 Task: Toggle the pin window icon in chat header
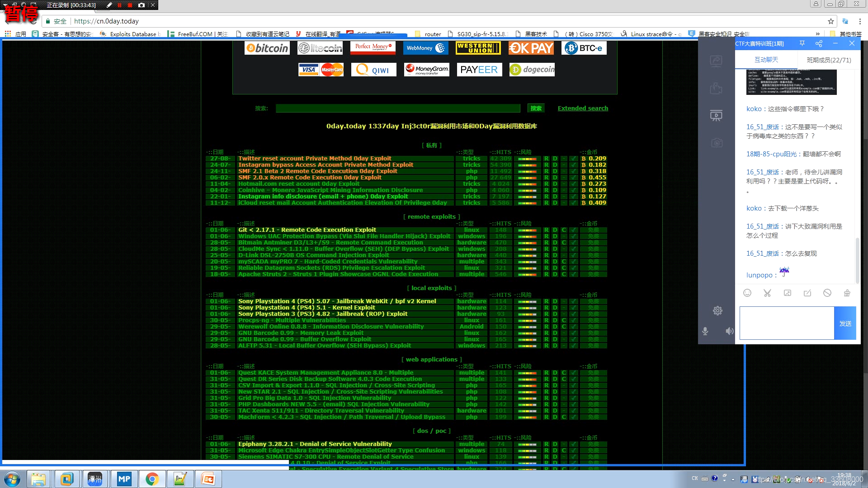[802, 43]
